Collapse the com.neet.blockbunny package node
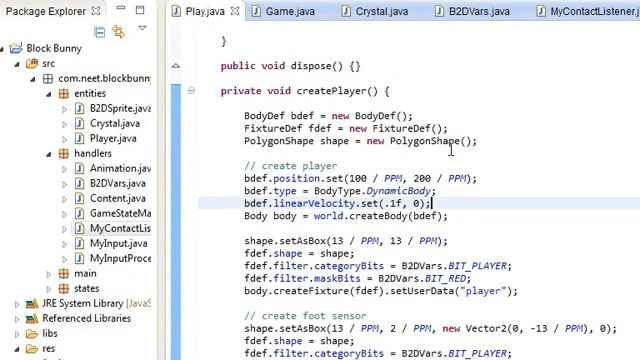The height and width of the screenshot is (360, 640). click(33, 79)
